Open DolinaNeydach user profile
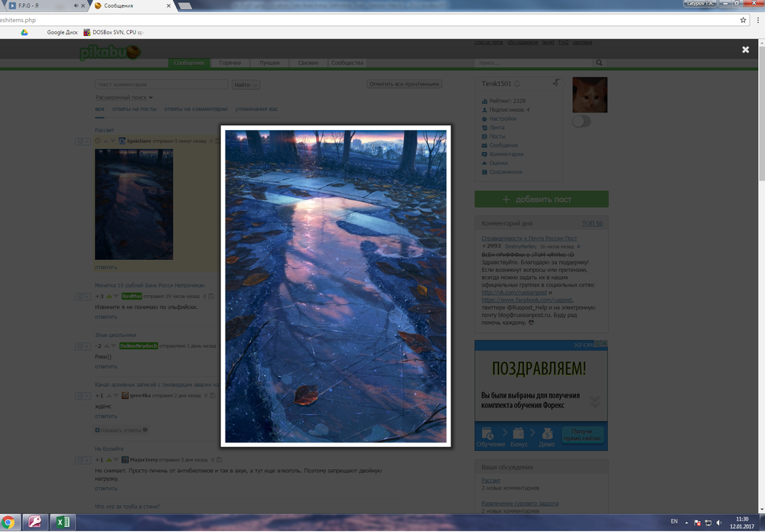This screenshot has width=765, height=532. (138, 345)
